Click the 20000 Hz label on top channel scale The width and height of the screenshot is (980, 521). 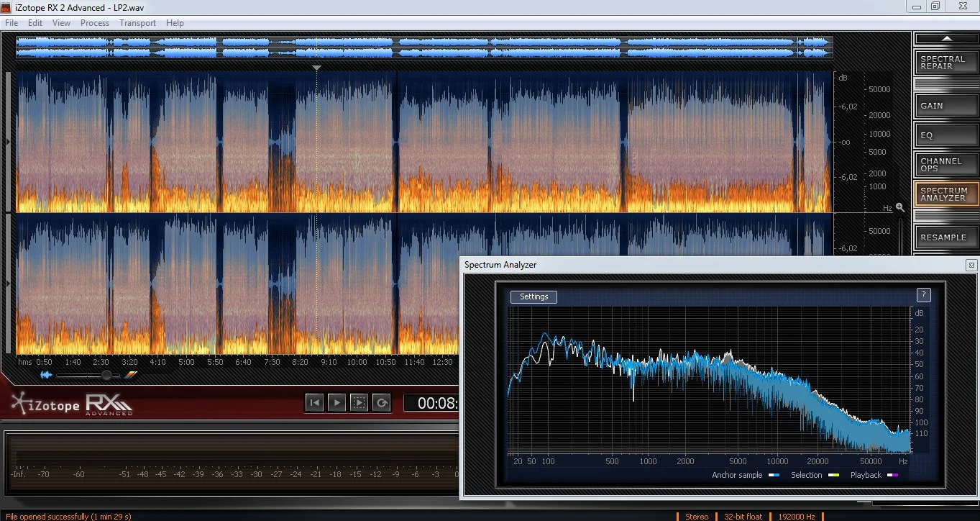880,115
